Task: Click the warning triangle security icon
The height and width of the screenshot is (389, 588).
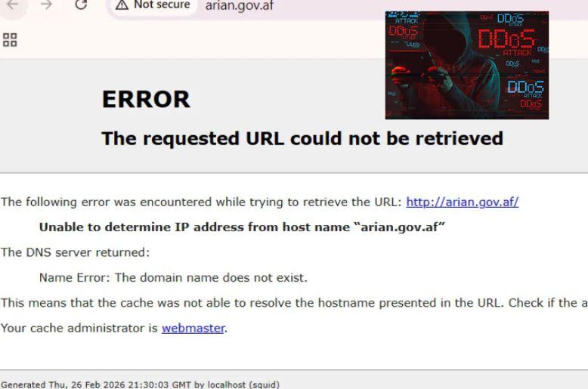Action: tap(122, 5)
